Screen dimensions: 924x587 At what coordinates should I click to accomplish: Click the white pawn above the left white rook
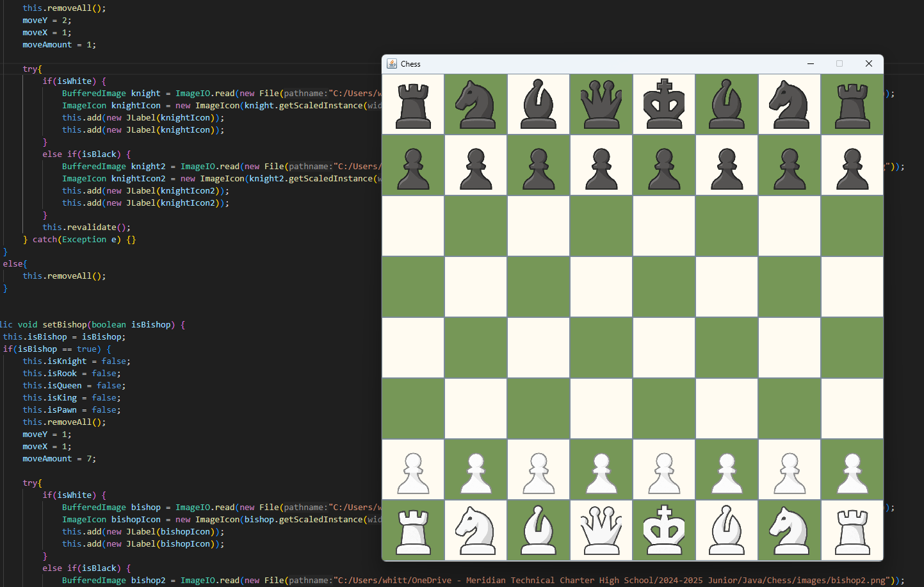(412, 469)
